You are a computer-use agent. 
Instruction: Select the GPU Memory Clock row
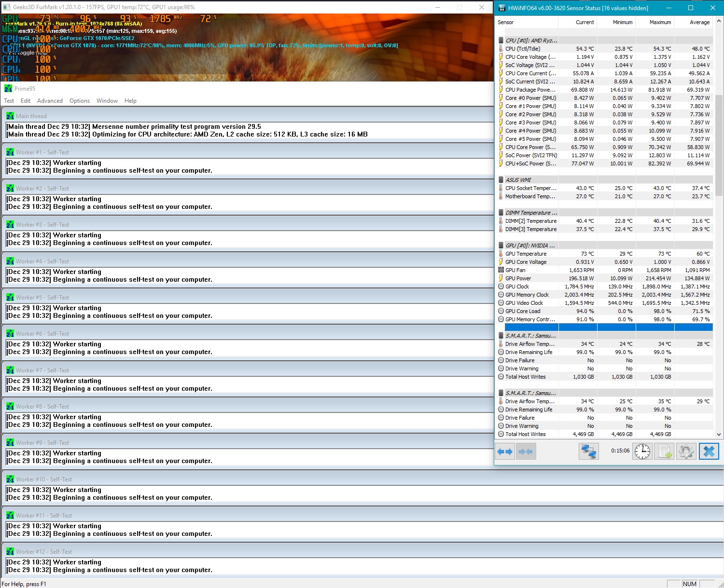tap(605, 295)
